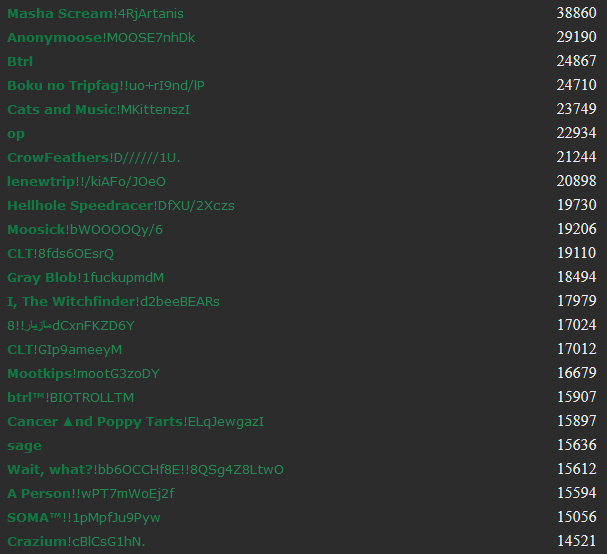Screen dimensions: 607x554
Task: Select the name Hellhole Speedracer!DfXU/2Xczs
Action: click(x=121, y=206)
